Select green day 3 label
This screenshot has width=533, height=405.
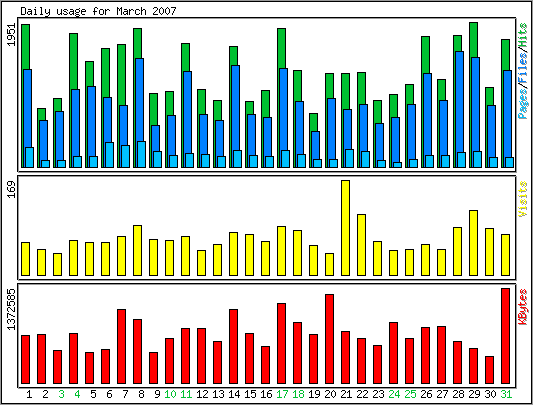[61, 394]
